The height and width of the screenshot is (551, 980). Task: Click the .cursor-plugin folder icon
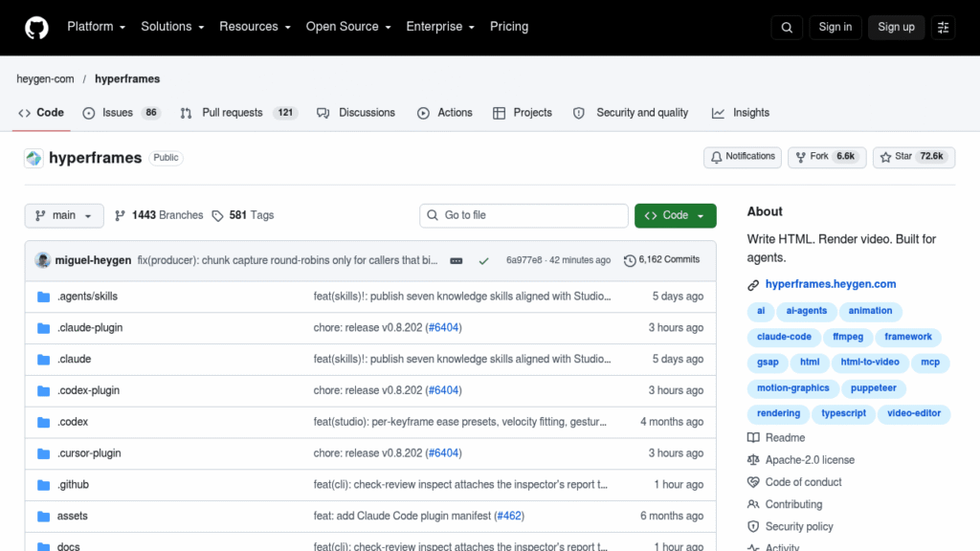click(43, 453)
